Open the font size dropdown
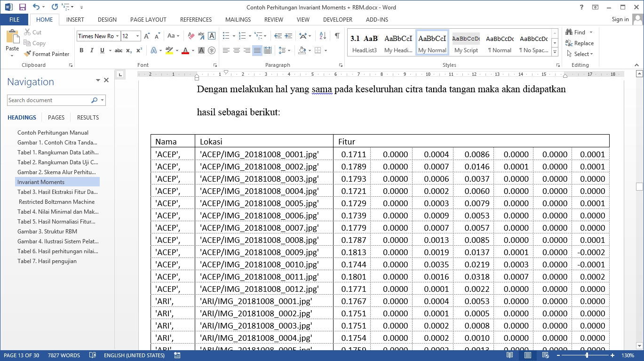644x361 pixels. point(137,36)
